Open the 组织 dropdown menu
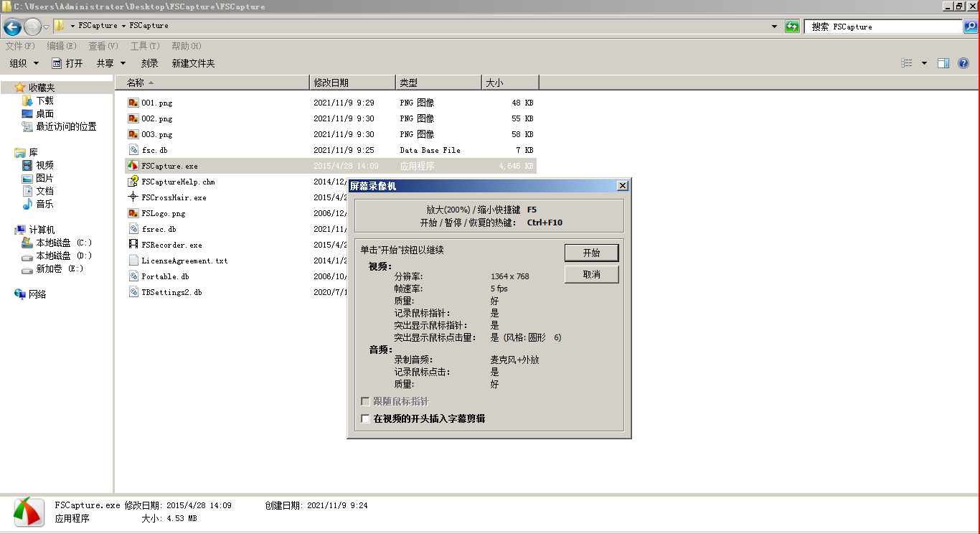This screenshot has width=980, height=534. [x=24, y=62]
